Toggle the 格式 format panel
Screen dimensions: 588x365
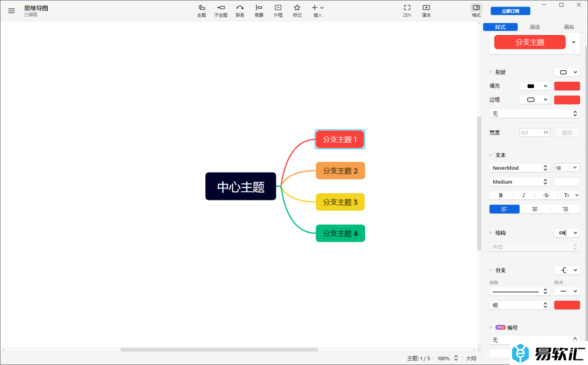pos(476,11)
